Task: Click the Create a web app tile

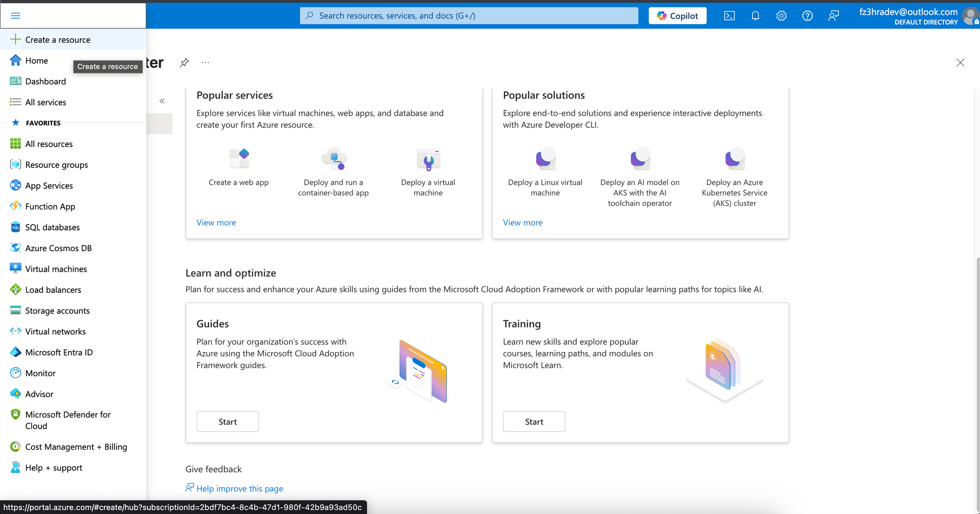Action: click(x=239, y=167)
